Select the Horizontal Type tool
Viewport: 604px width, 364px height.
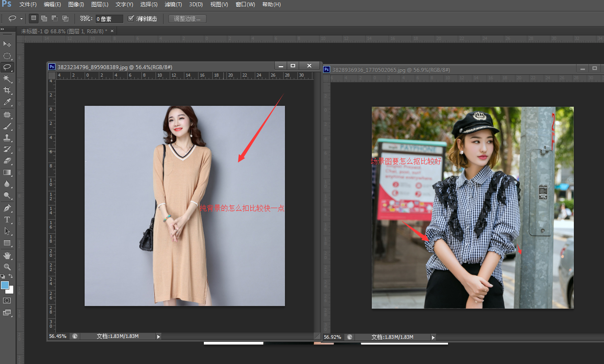click(7, 220)
